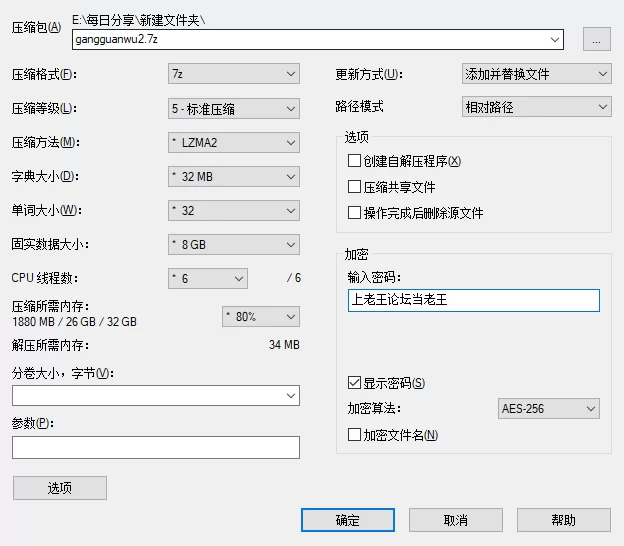Open the AES-256 encryption algorithm dropdown
624x546 pixels.
click(548, 408)
